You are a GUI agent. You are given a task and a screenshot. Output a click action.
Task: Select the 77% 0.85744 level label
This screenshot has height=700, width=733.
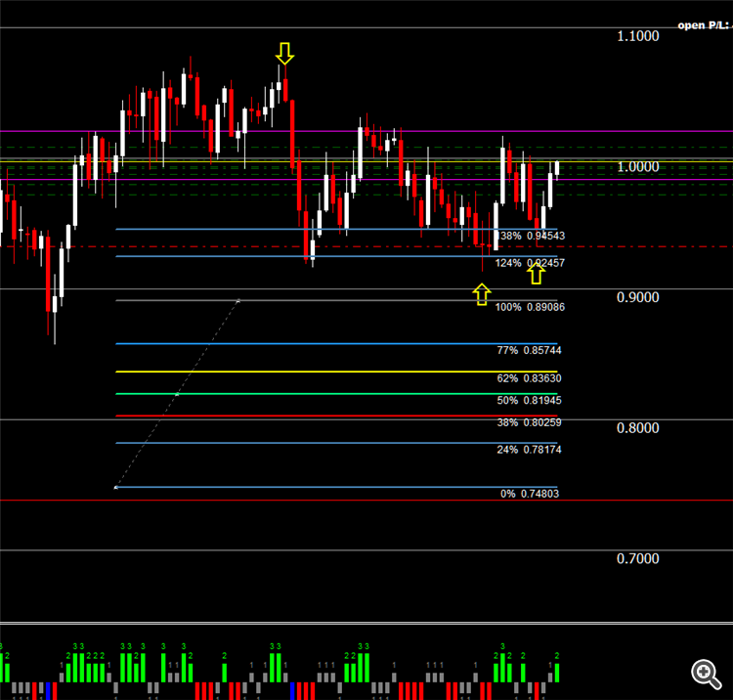pos(529,350)
